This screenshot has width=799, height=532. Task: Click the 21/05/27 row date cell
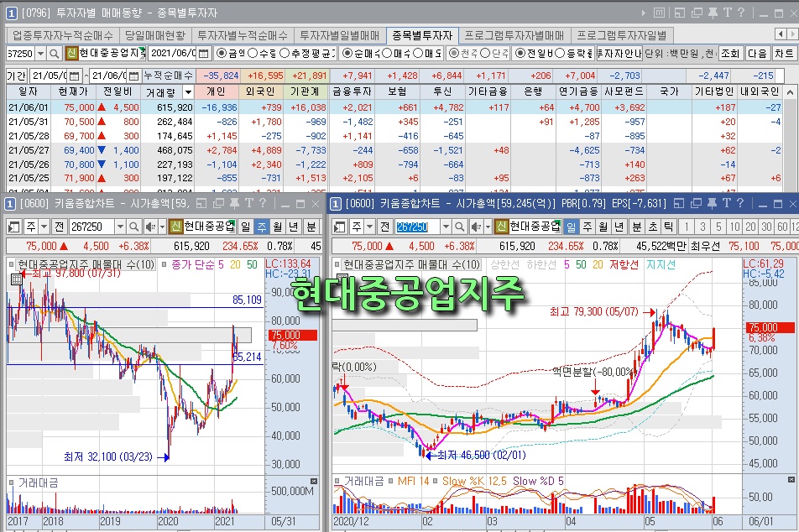click(x=29, y=150)
